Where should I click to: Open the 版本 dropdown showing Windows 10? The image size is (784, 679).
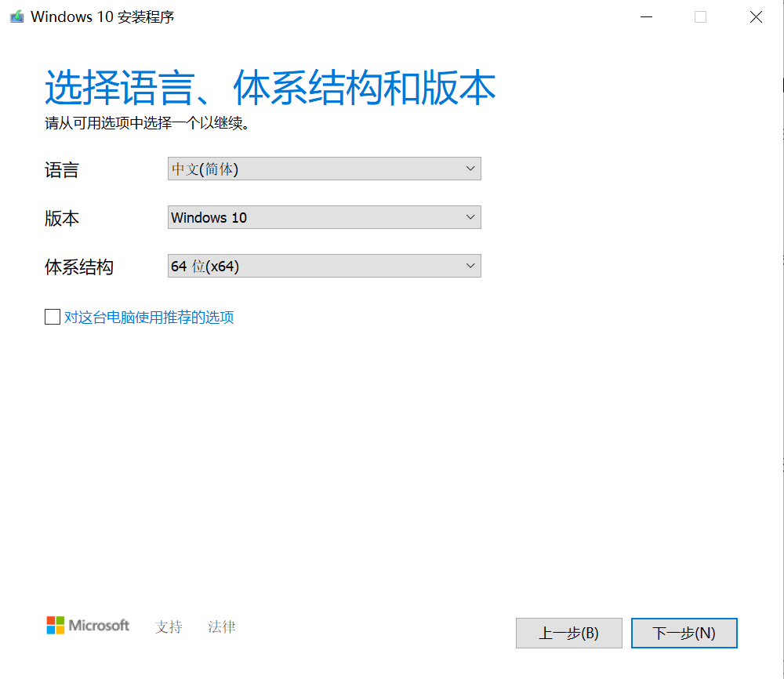[324, 217]
